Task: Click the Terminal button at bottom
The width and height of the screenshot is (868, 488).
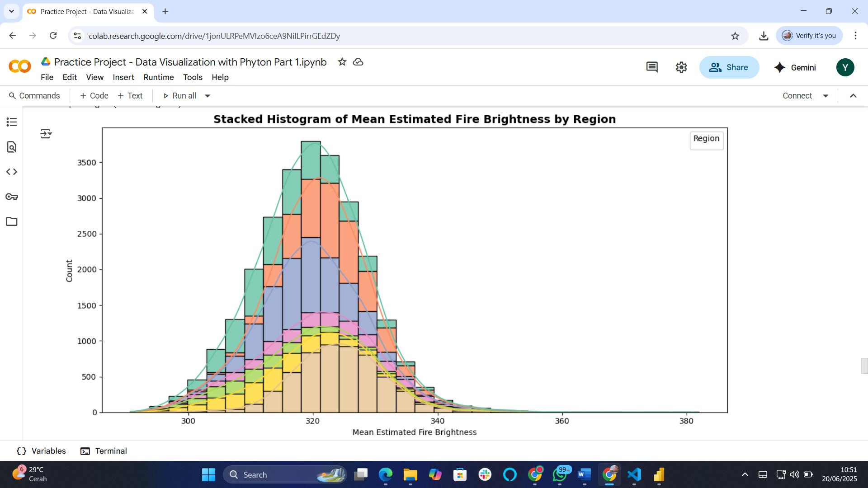Action: pos(103,451)
